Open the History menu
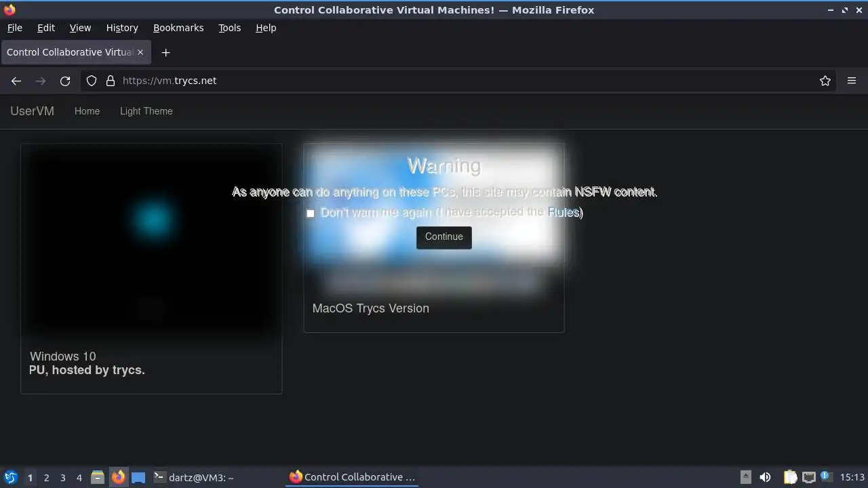 pos(122,28)
